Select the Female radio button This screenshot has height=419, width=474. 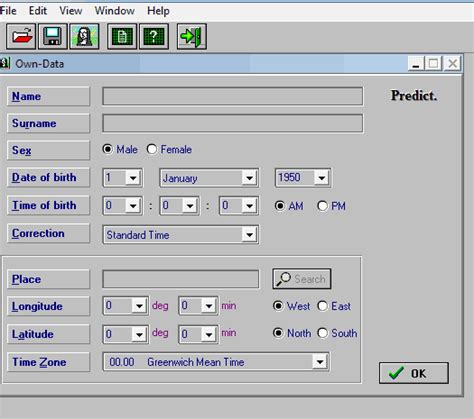pyautogui.click(x=152, y=149)
